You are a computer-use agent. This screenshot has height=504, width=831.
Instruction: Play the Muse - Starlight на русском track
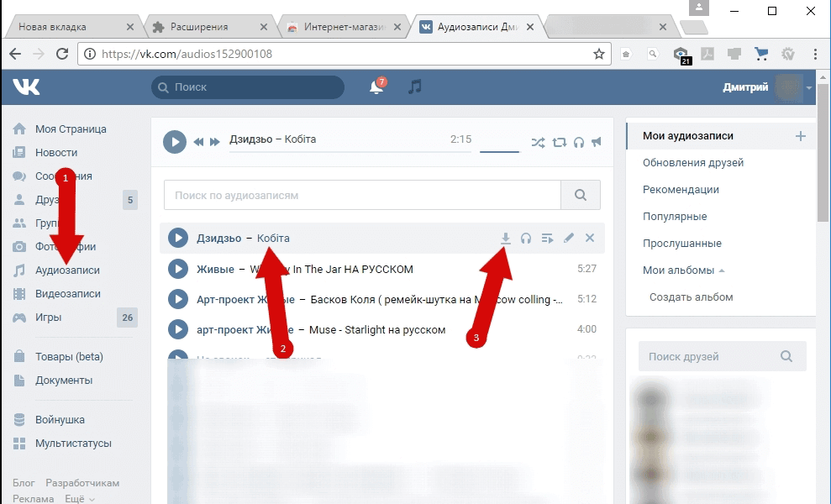coord(178,329)
